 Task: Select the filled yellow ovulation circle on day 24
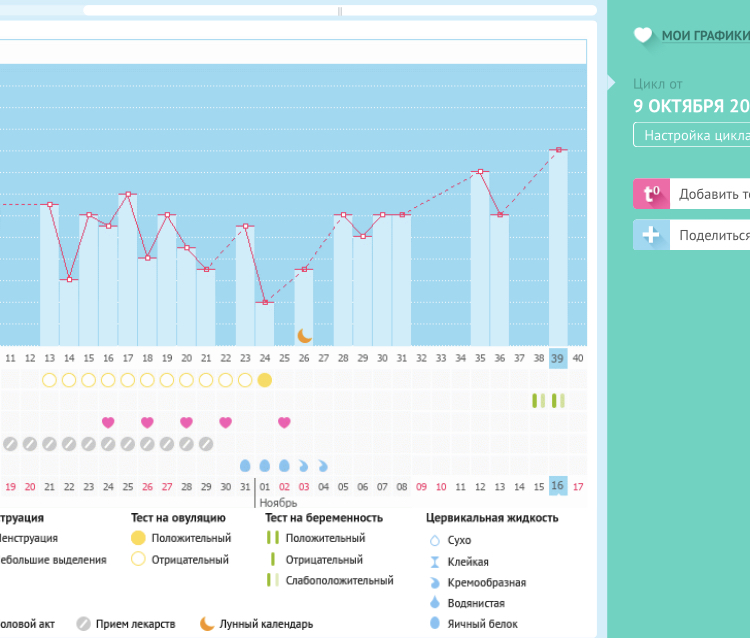click(265, 380)
